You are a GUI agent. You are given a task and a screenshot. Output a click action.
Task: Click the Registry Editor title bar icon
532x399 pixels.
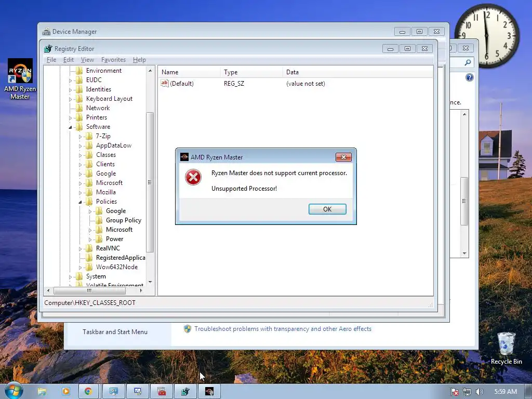click(x=48, y=48)
